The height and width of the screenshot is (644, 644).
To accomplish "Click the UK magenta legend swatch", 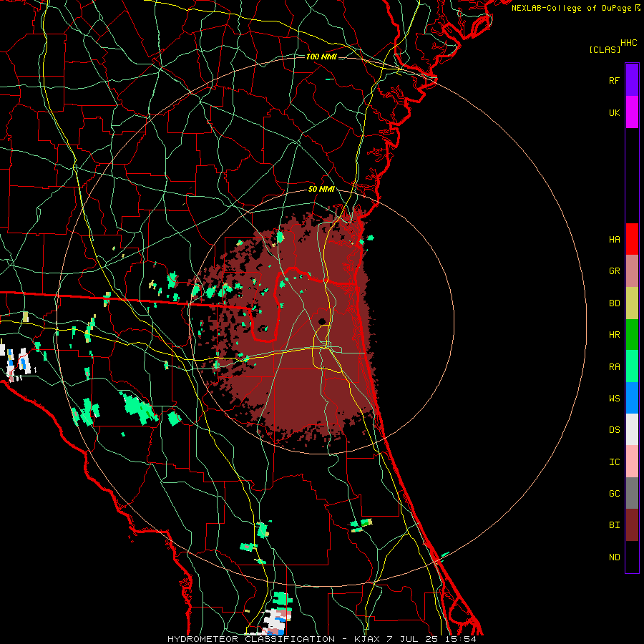I will (632, 112).
